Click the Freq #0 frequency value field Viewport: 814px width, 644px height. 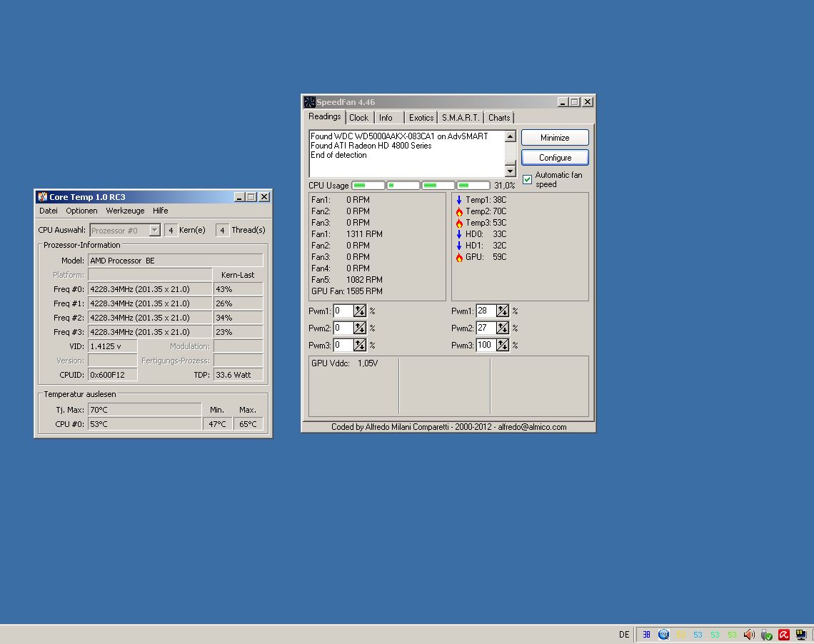[x=150, y=289]
